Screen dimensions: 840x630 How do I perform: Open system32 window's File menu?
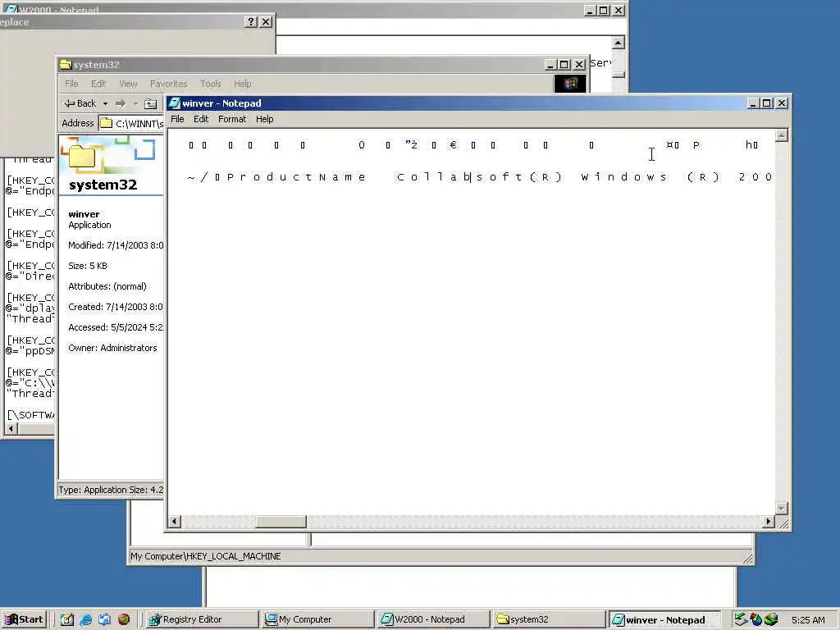(71, 84)
